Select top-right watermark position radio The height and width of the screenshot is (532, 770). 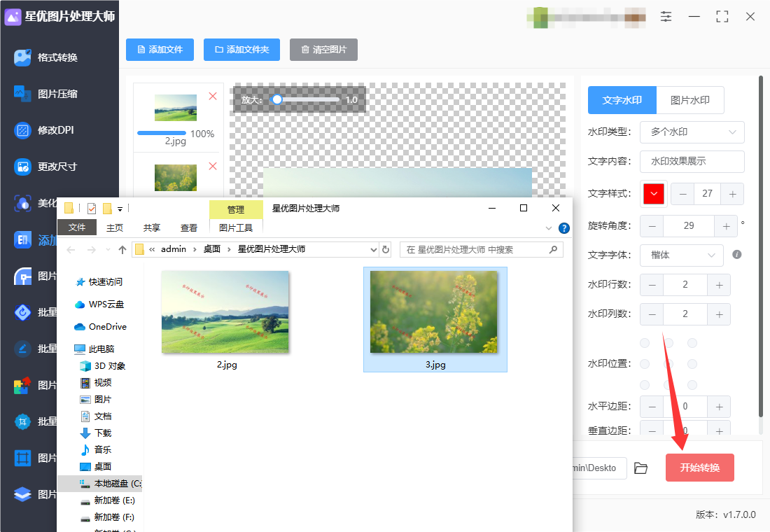[692, 343]
